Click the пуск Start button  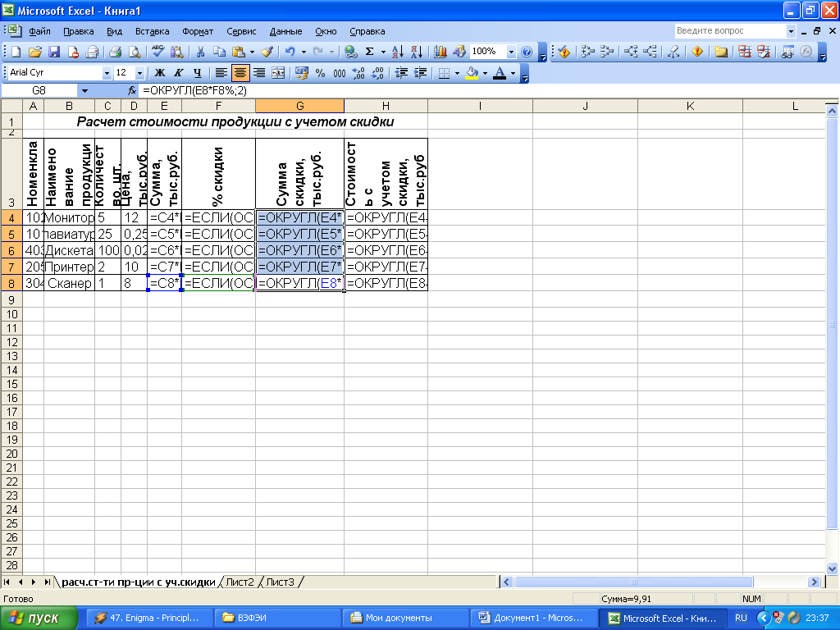[x=39, y=618]
